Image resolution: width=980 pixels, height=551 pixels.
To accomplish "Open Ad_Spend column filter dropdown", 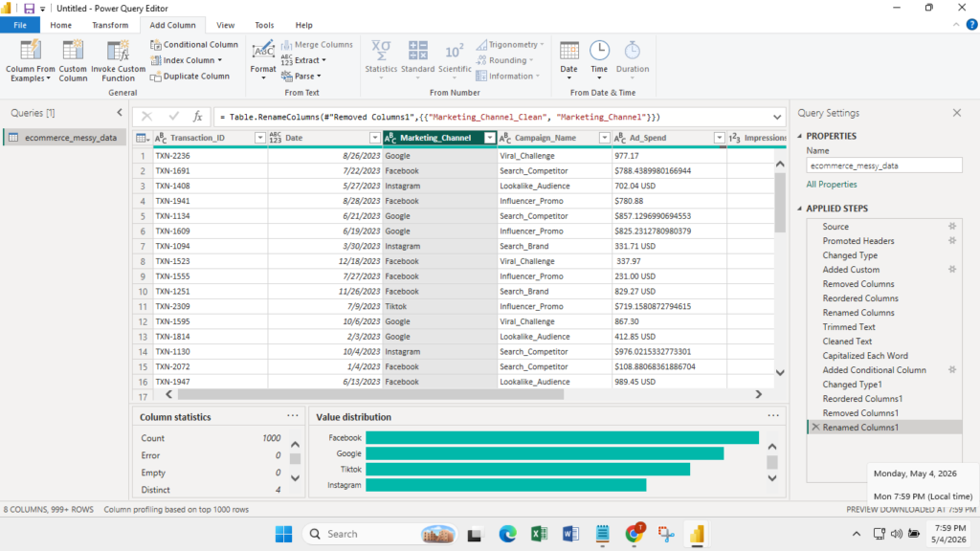I will (x=719, y=138).
